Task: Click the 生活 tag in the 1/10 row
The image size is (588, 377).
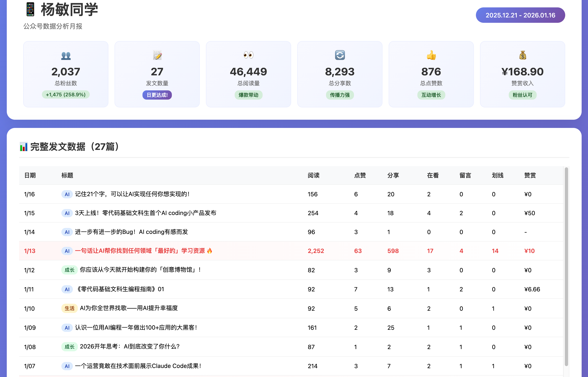Action: (69, 308)
